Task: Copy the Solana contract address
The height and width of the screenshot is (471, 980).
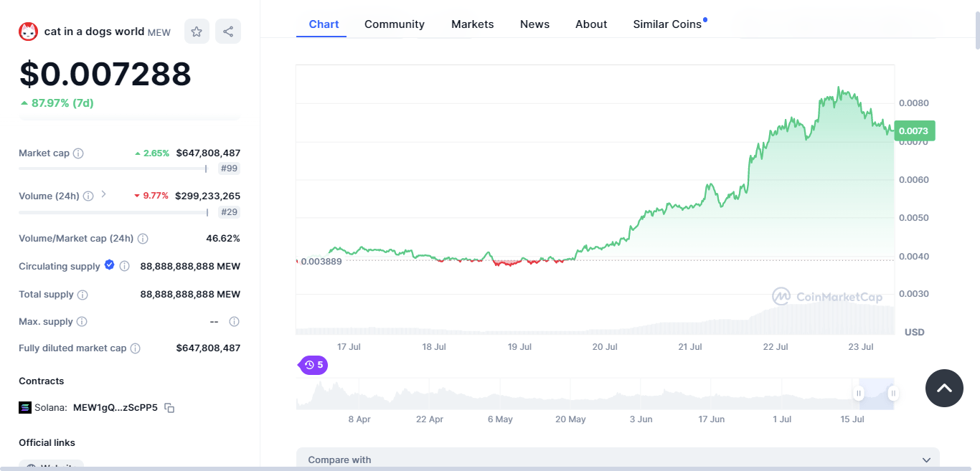Action: point(169,408)
